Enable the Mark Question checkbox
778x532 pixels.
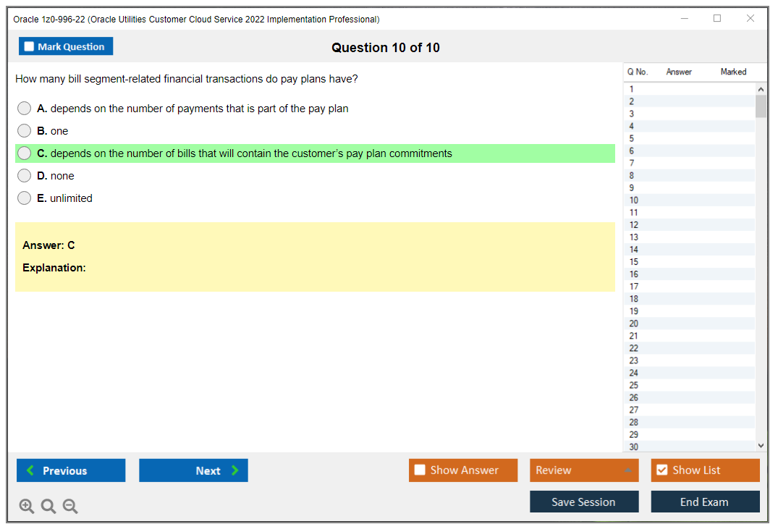pyautogui.click(x=28, y=46)
